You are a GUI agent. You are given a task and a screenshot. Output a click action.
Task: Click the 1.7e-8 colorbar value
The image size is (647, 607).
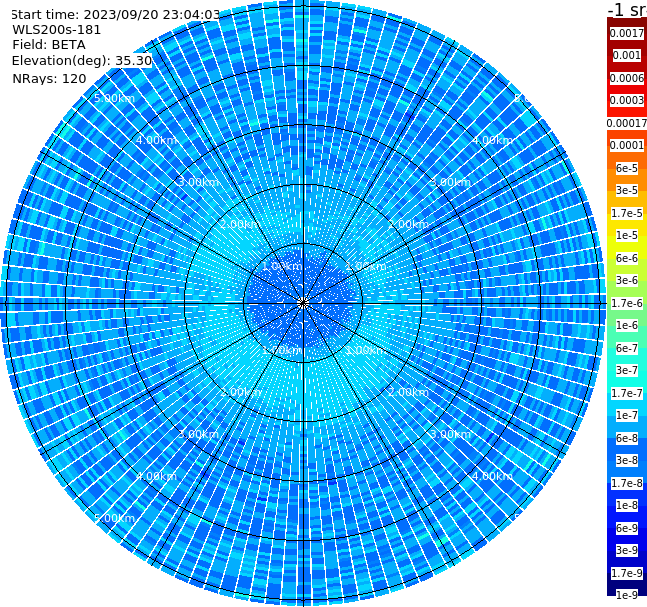[627, 483]
